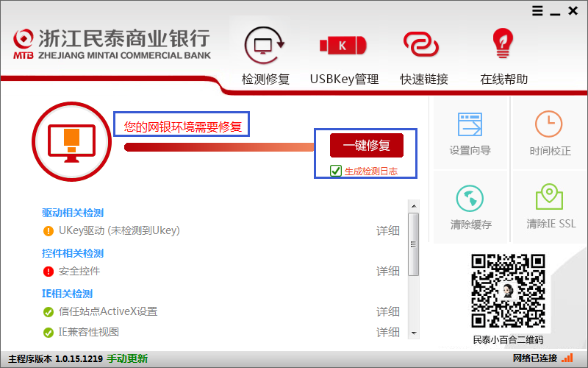Close the bank assistant window
The height and width of the screenshot is (368, 588).
573,10
